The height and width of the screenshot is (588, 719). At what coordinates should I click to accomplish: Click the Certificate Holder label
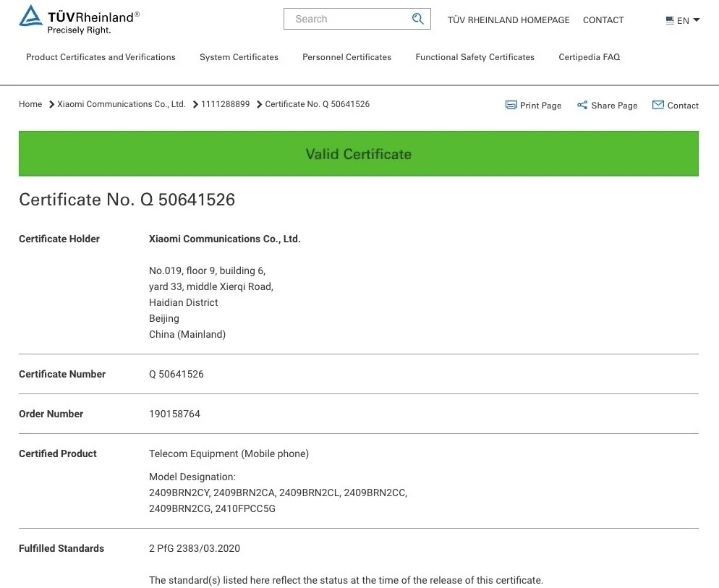click(59, 239)
